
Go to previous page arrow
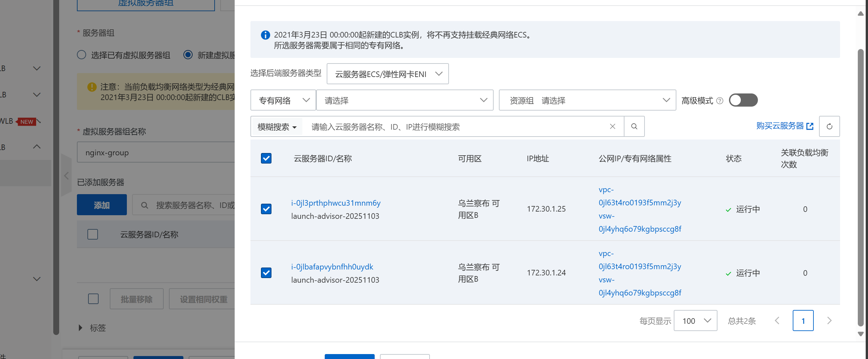777,321
